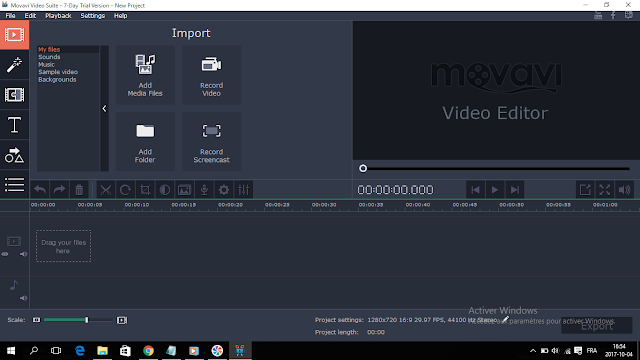Enter full screen preview

[x=604, y=190]
